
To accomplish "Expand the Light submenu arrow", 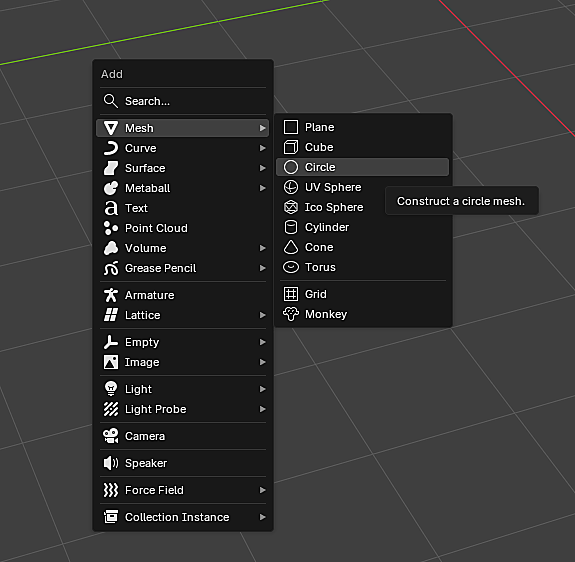I will tap(263, 389).
